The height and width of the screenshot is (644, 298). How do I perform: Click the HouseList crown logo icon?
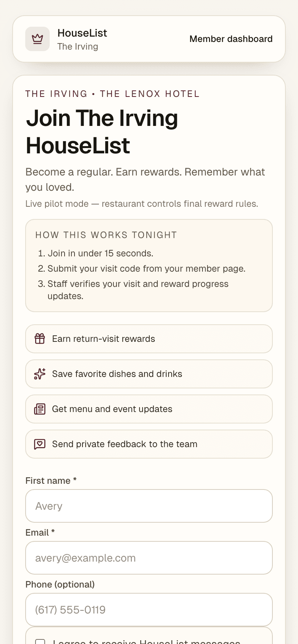point(37,39)
